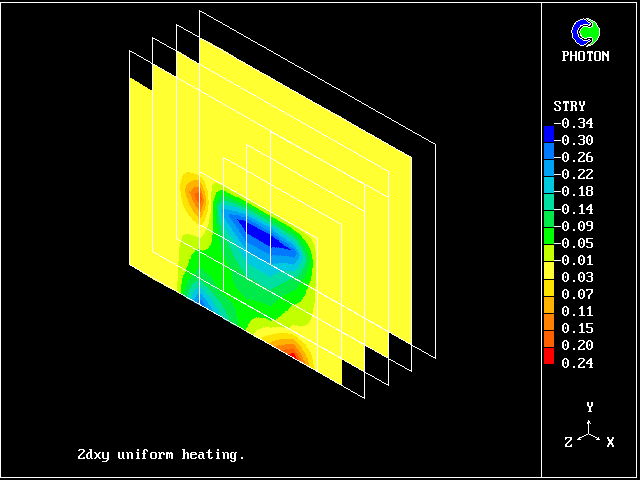This screenshot has width=640, height=480.
Task: Pick the dark blue swatch at legend top
Action: pyautogui.click(x=548, y=132)
